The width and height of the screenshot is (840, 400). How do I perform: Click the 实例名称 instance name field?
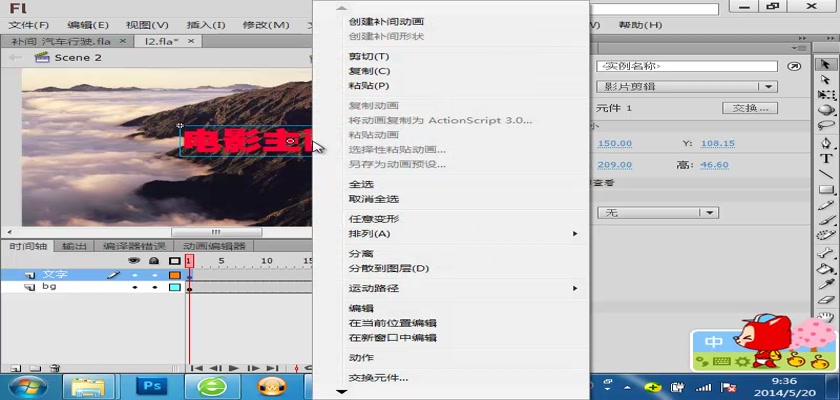coord(687,66)
